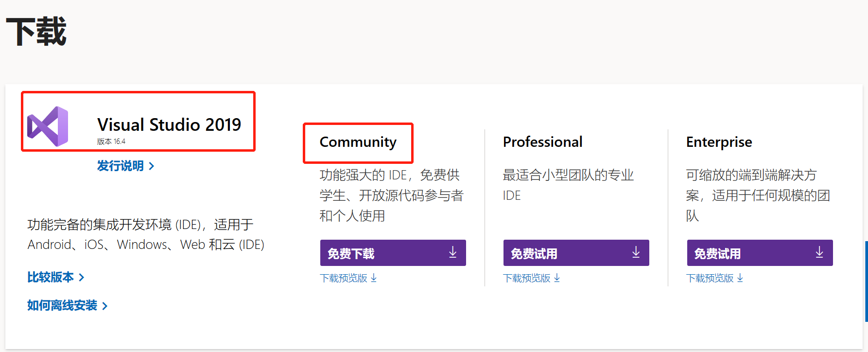Viewport: 868px width, 352px height.
Task: Click the arrow icon beside Community 下载预览版
Action: click(x=374, y=278)
